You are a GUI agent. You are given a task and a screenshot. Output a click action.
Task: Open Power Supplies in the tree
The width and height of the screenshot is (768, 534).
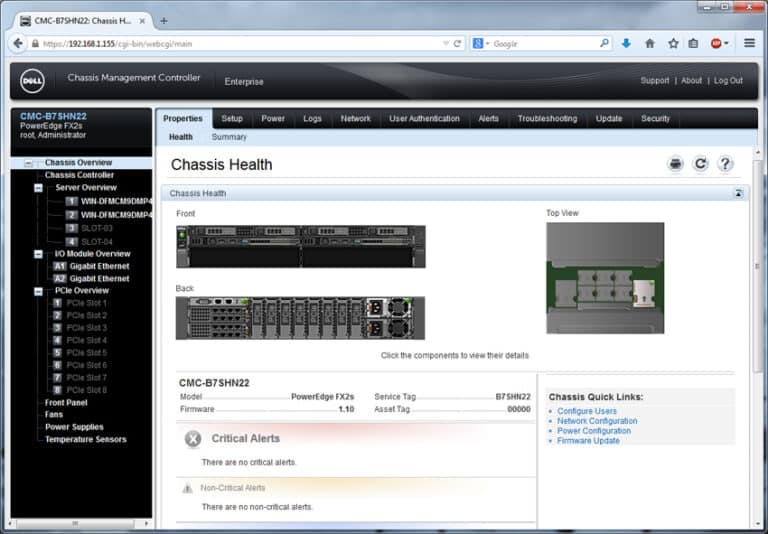(74, 427)
